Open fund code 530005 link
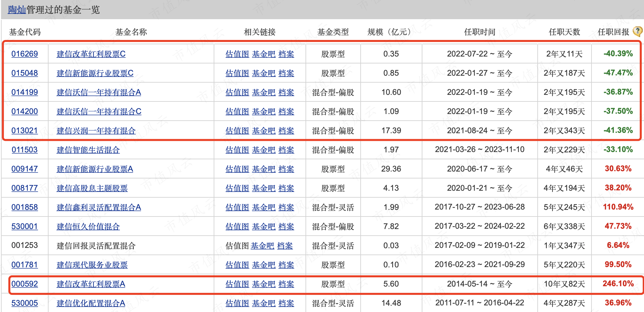 pyautogui.click(x=25, y=303)
